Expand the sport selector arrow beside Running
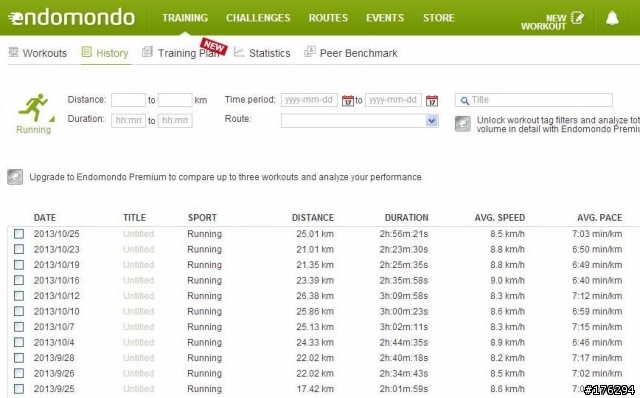 click(52, 119)
